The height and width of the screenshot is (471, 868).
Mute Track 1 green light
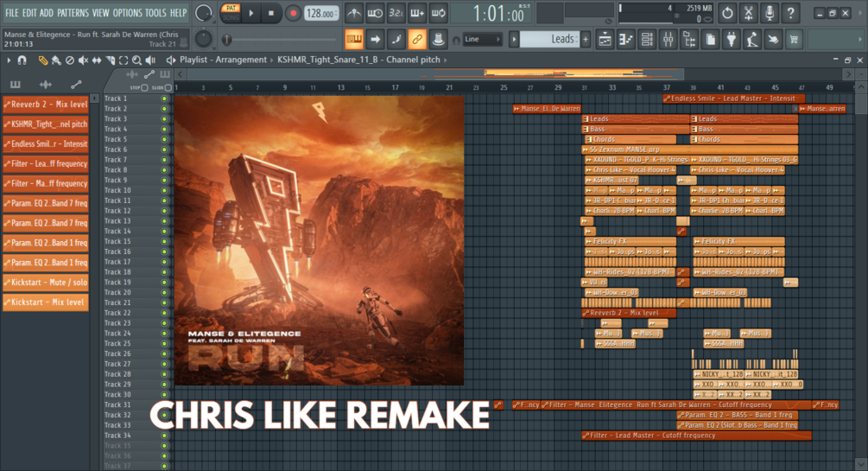pyautogui.click(x=164, y=99)
